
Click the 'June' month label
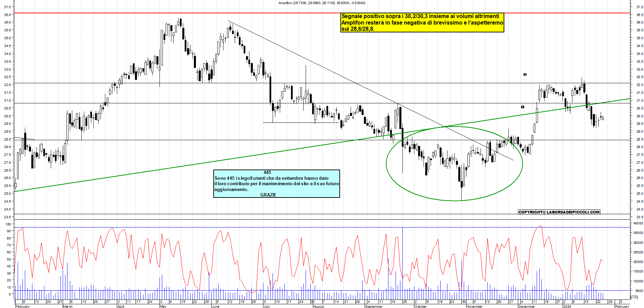click(216, 306)
